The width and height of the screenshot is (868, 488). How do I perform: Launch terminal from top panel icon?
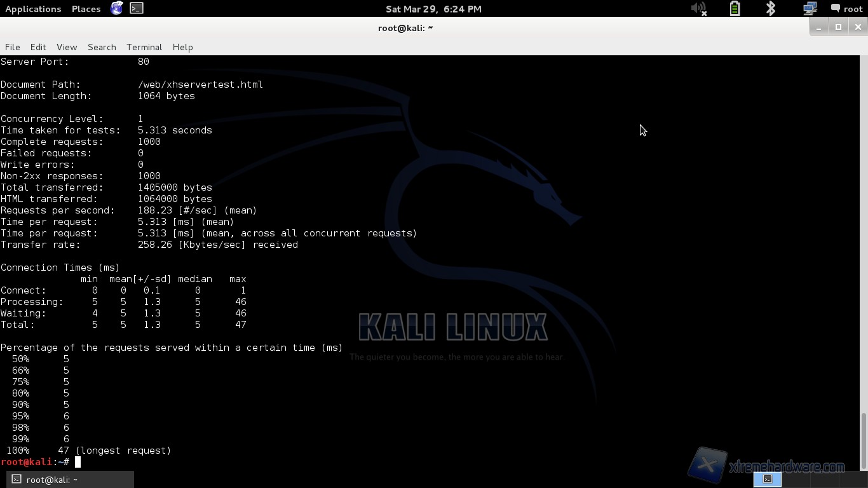(137, 8)
